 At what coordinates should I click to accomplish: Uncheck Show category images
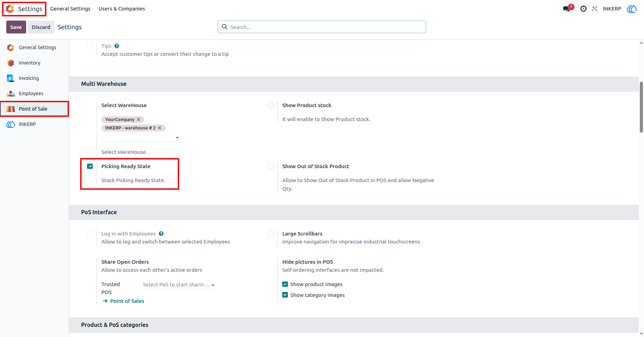click(x=285, y=295)
